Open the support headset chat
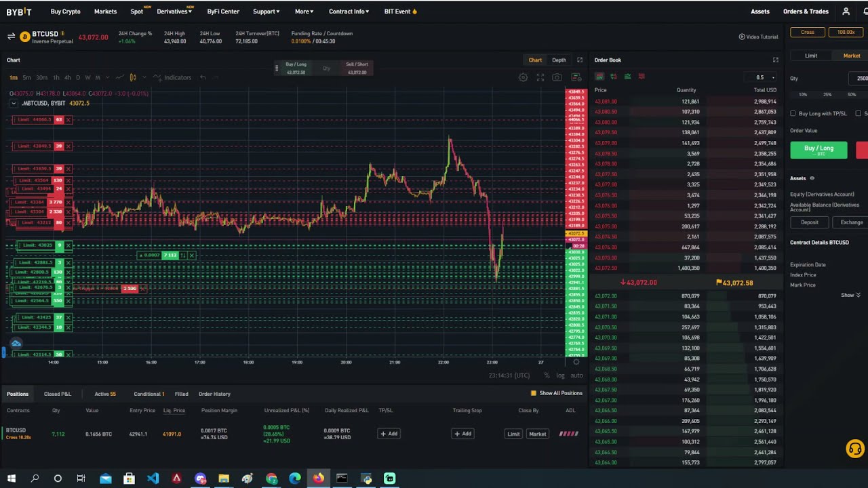 854,449
